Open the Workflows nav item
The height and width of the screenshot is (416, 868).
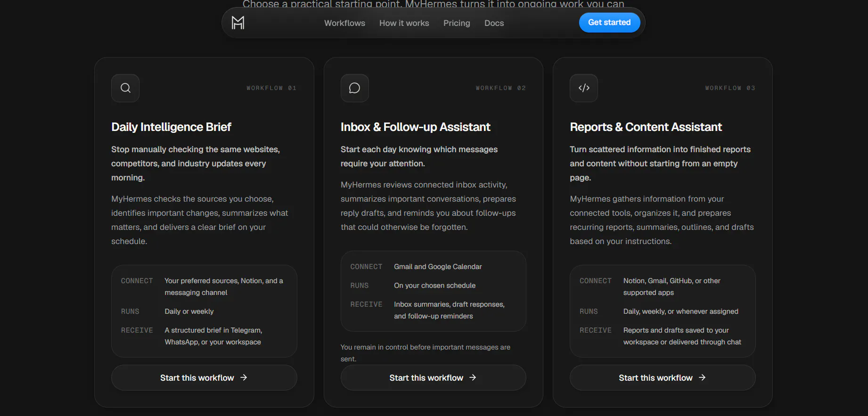[344, 23]
